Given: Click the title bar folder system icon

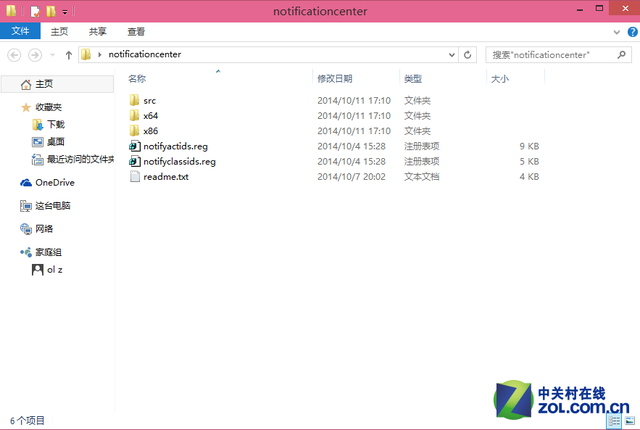Looking at the screenshot, I should tap(11, 11).
